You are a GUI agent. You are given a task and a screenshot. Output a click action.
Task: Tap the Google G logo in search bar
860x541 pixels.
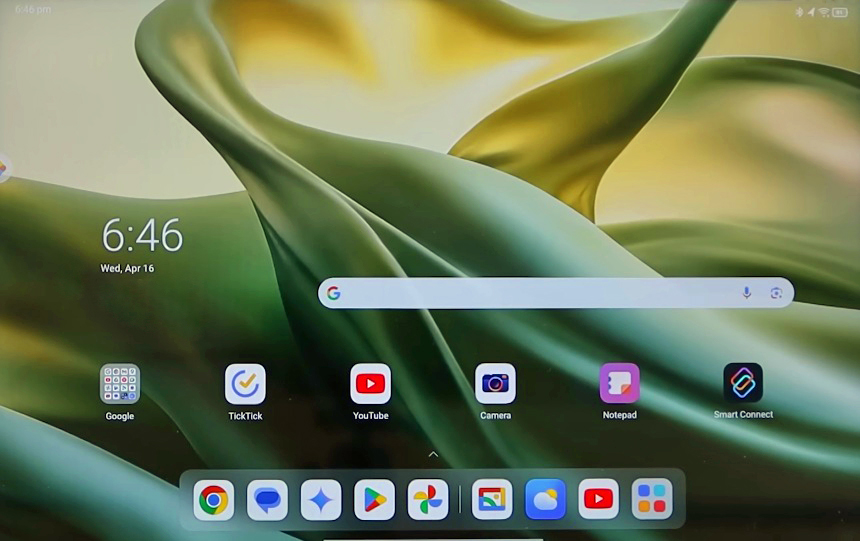tap(333, 293)
